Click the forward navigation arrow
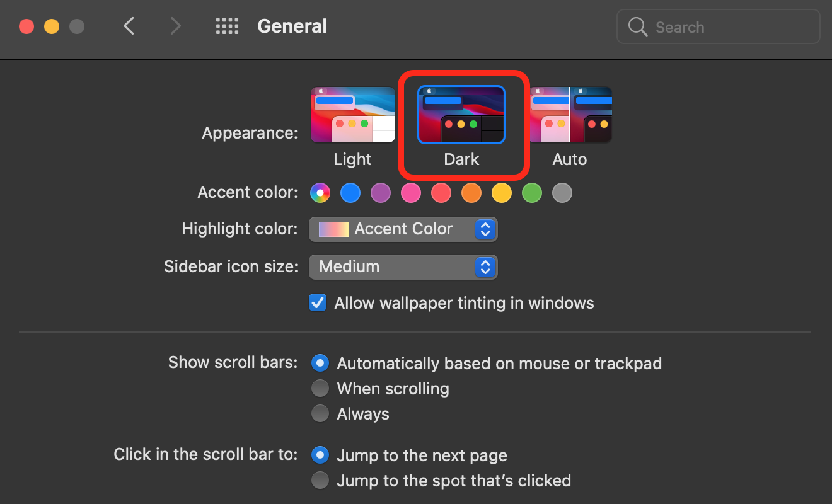 tap(175, 26)
